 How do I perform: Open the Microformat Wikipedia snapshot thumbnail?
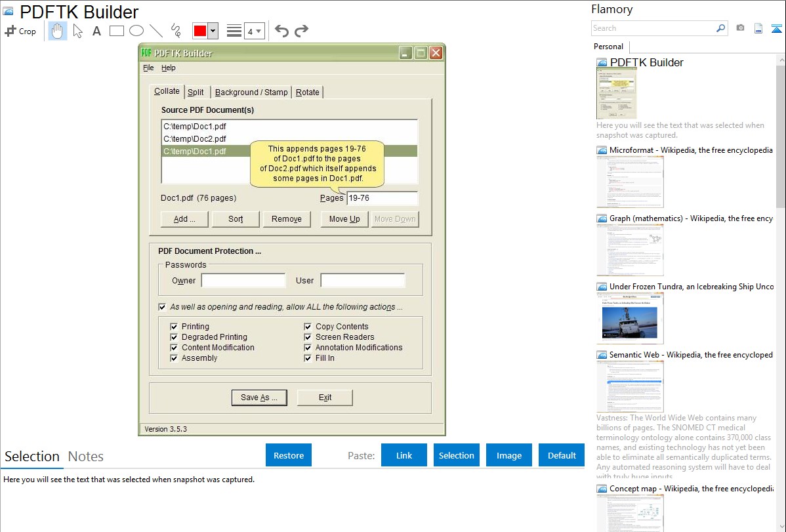(630, 182)
